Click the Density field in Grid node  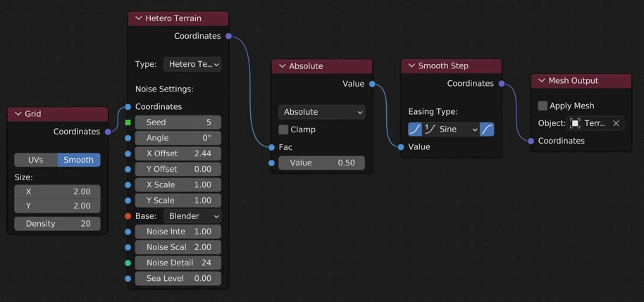click(x=57, y=224)
